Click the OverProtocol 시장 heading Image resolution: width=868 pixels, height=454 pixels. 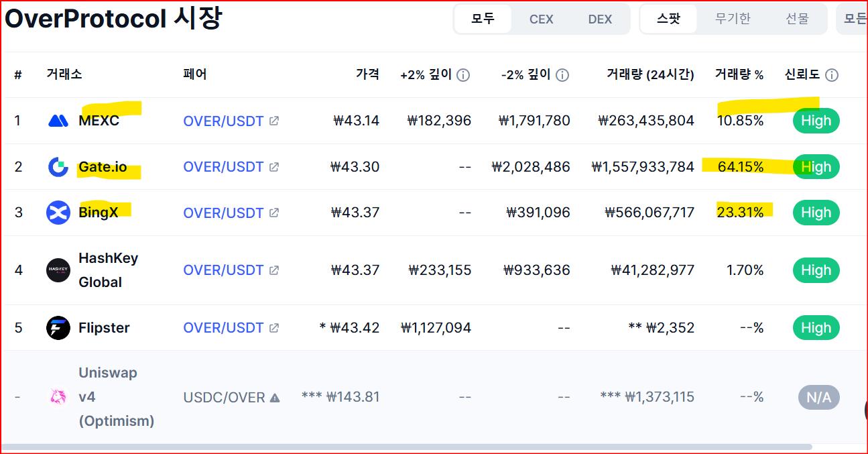[113, 18]
